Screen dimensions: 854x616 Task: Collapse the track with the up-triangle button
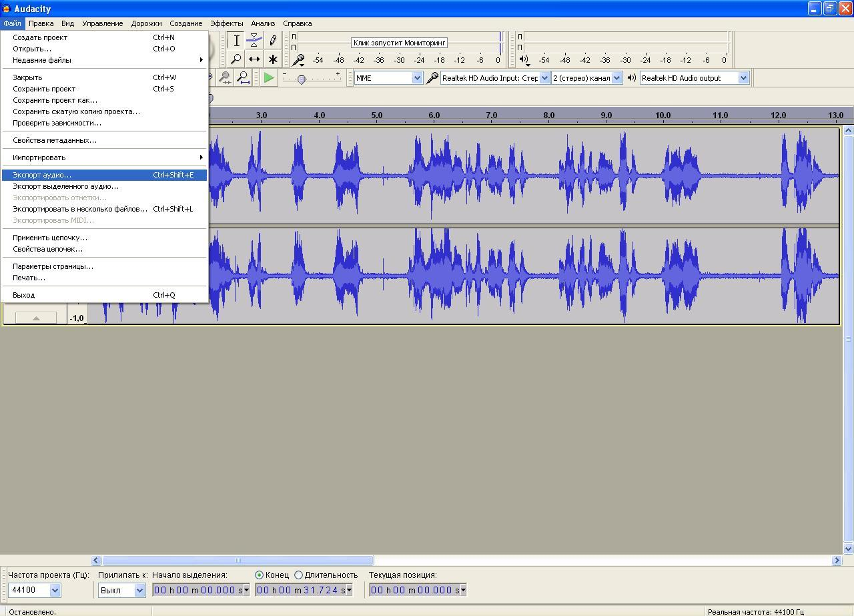point(36,318)
